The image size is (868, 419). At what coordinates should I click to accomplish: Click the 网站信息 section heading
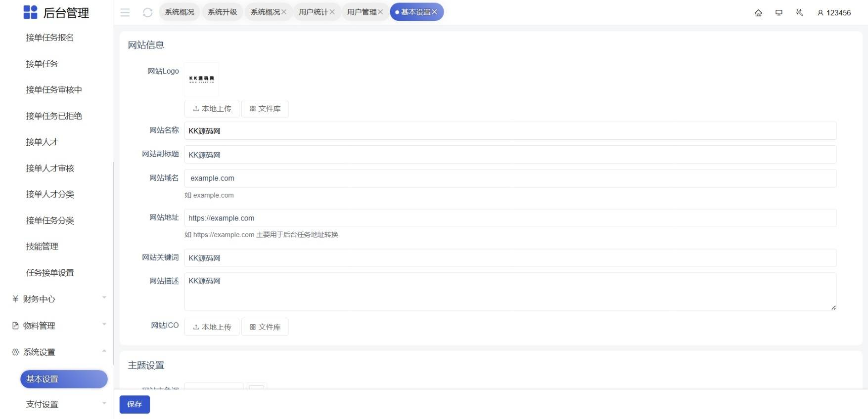[146, 45]
